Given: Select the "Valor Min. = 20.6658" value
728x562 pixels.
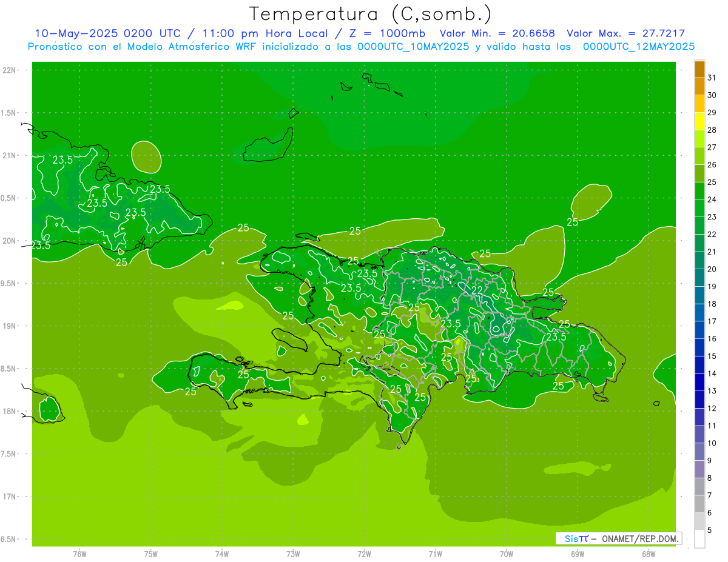Looking at the screenshot, I should point(497,33).
